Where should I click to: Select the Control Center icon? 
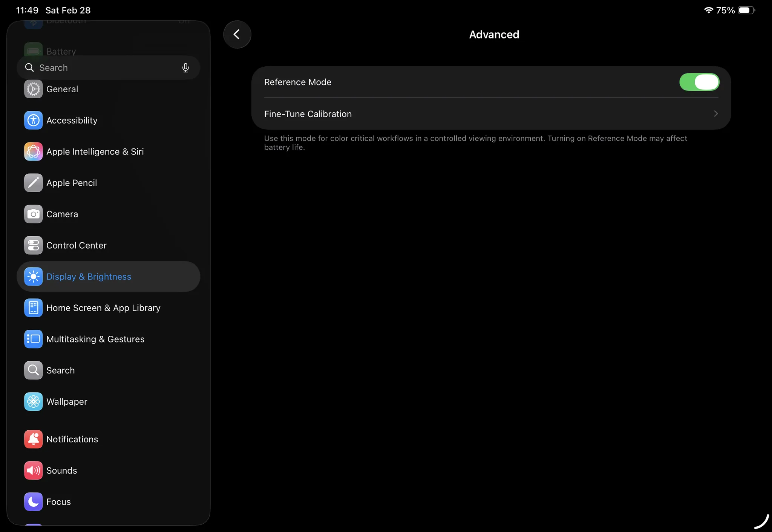33,246
